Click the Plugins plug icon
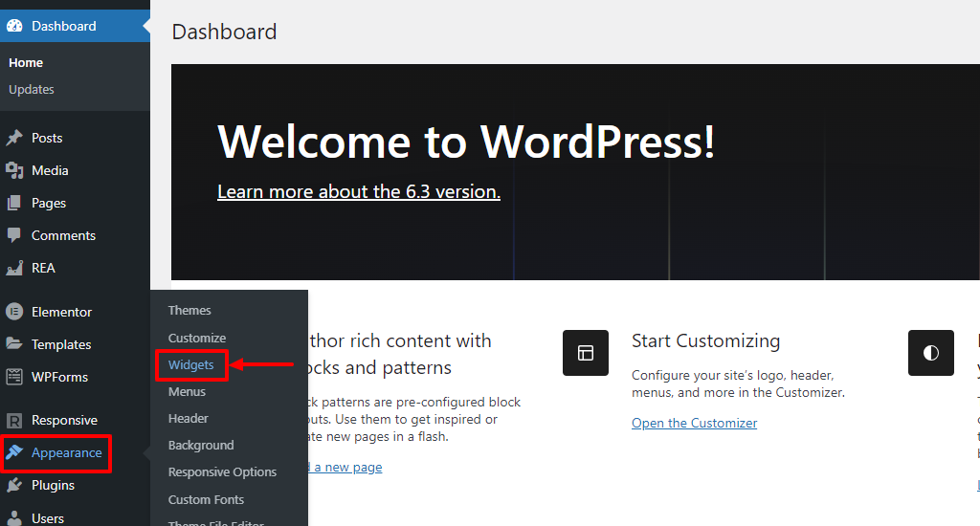This screenshot has height=526, width=980. [14, 486]
